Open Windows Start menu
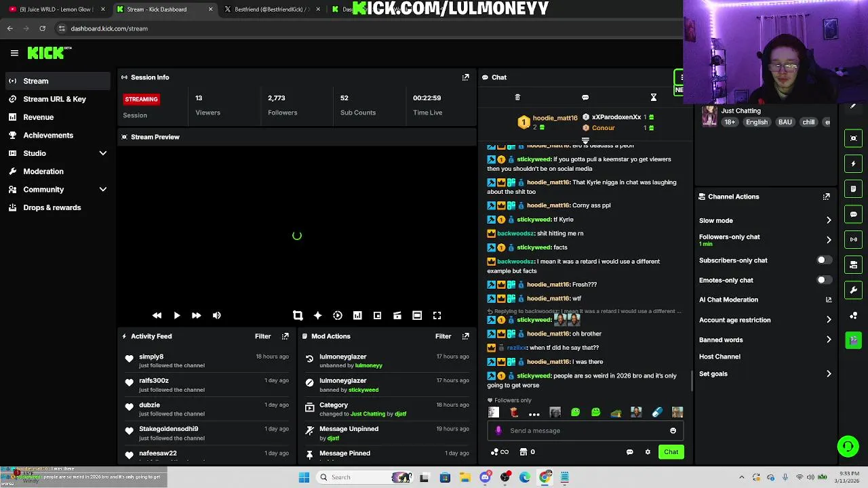868x488 pixels. (x=304, y=477)
